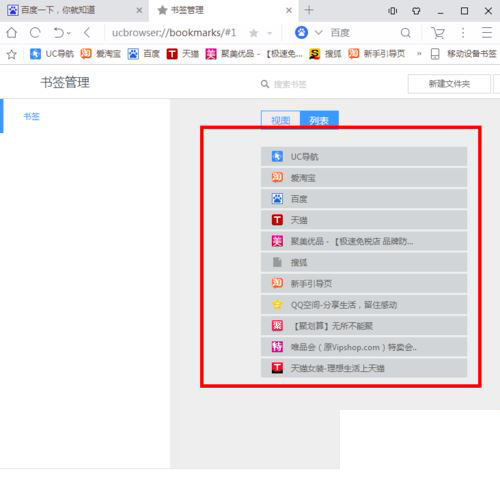The height and width of the screenshot is (484, 500).
Task: Switch to 列表 list mode
Action: pyautogui.click(x=319, y=120)
